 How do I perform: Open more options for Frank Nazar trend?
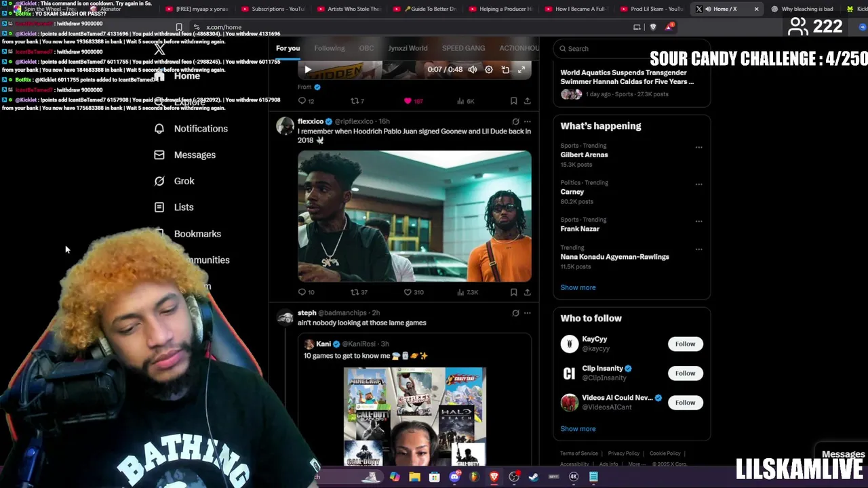point(698,221)
